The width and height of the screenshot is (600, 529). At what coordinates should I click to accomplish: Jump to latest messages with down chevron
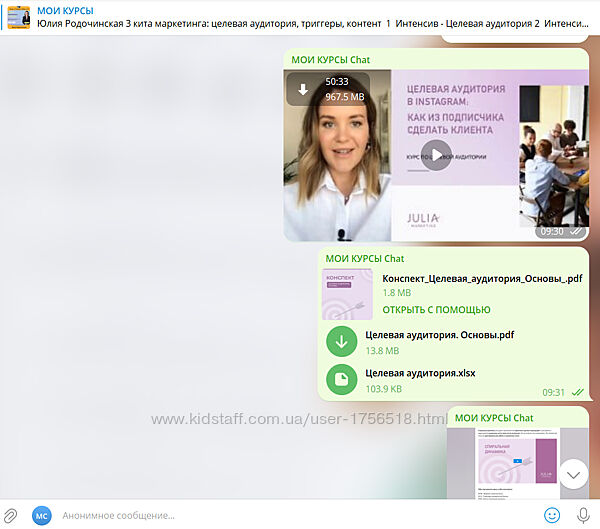pyautogui.click(x=573, y=473)
